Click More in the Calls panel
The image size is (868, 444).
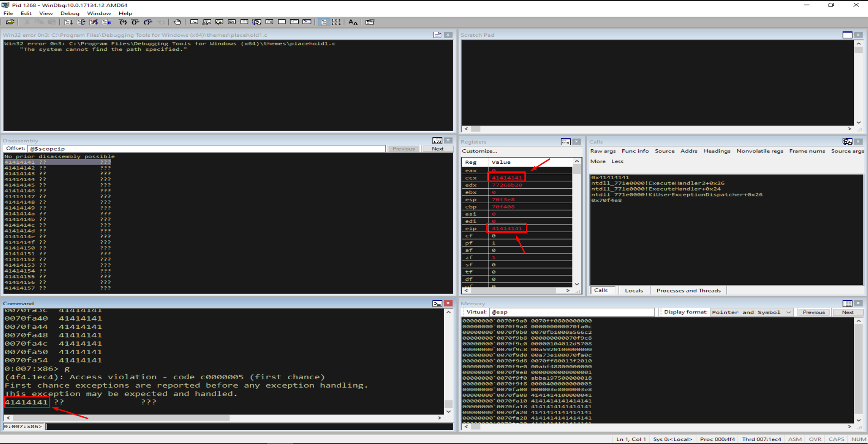pyautogui.click(x=597, y=161)
